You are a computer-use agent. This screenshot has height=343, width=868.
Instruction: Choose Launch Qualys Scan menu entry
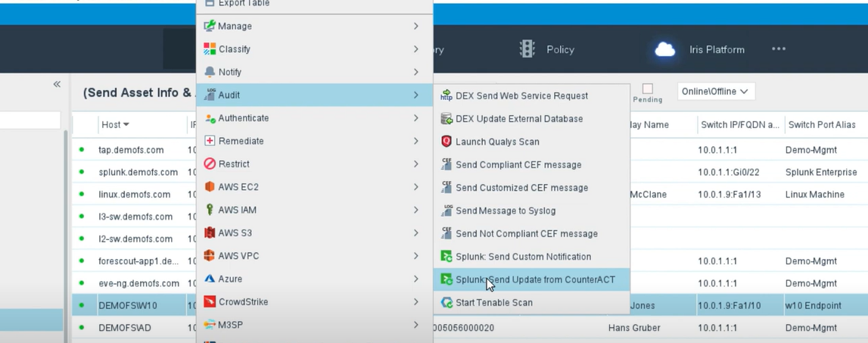pos(531,142)
